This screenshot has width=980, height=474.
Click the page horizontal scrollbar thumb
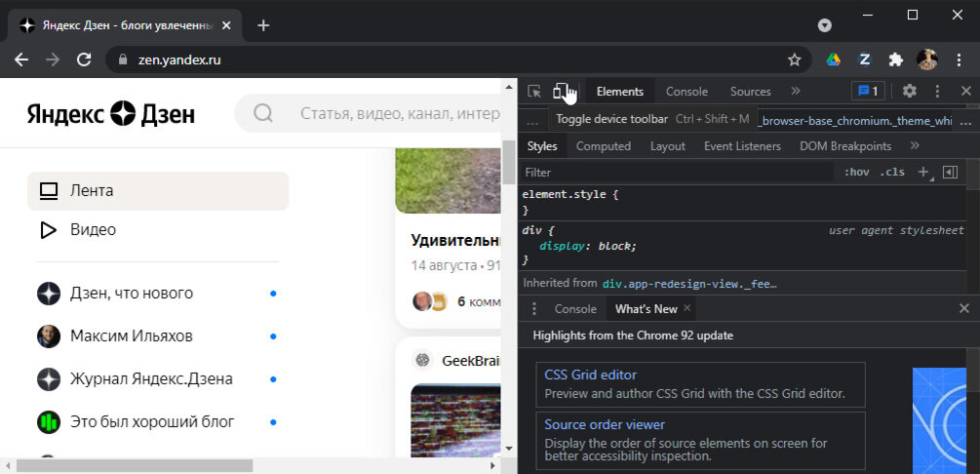point(134,466)
